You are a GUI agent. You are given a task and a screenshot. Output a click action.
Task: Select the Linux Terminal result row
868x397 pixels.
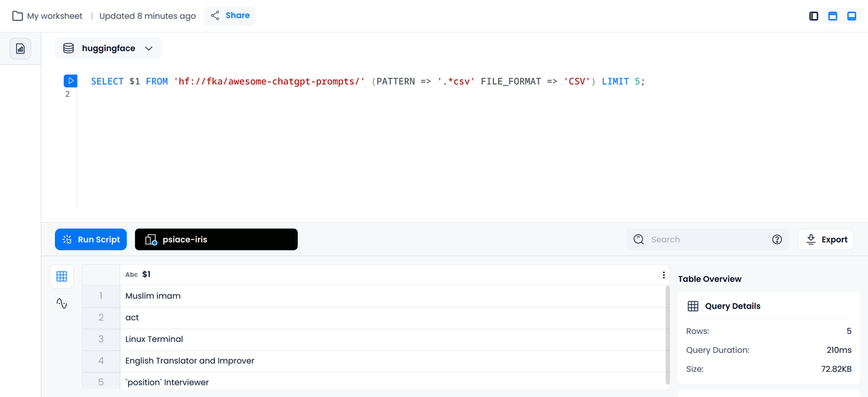pyautogui.click(x=376, y=339)
